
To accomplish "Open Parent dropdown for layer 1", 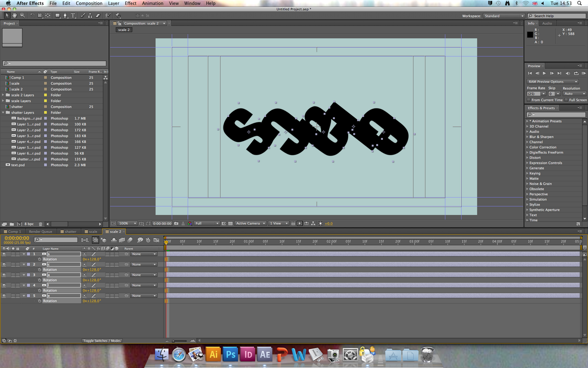I will click(x=144, y=254).
